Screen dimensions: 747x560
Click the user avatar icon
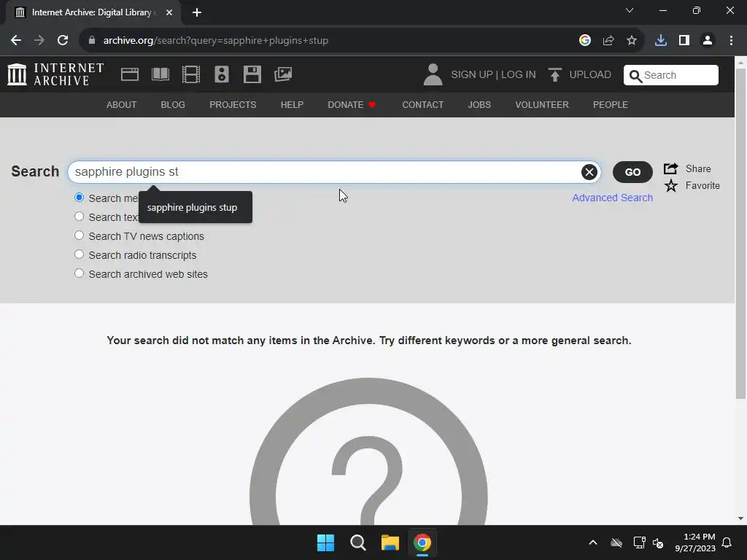point(433,75)
